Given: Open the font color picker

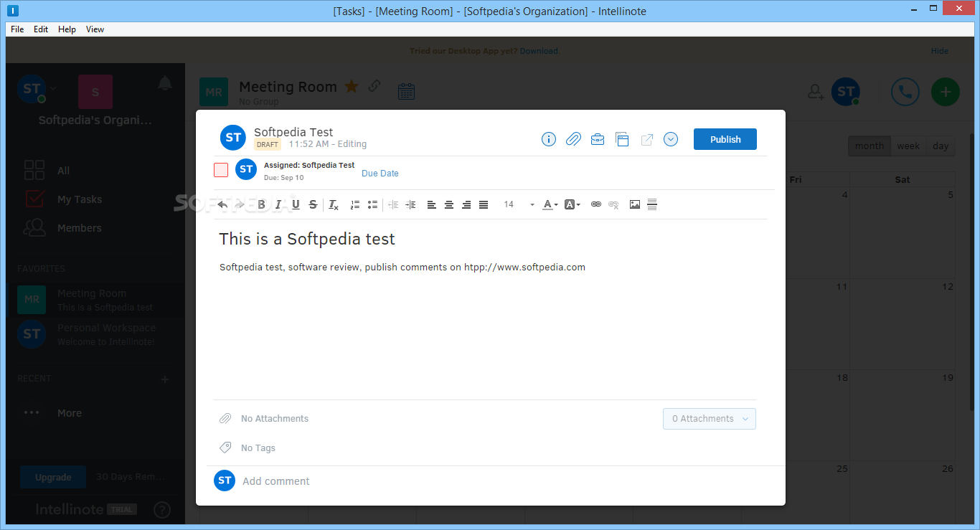Looking at the screenshot, I should pyautogui.click(x=550, y=204).
